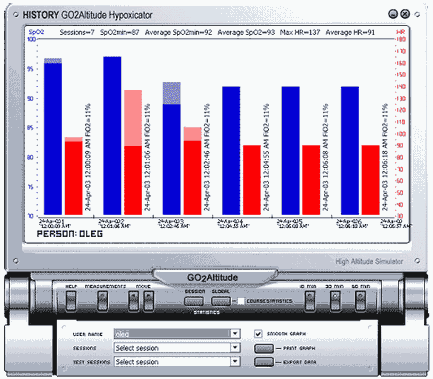Select the 12:06:08 AM session blue SpO2 bar
Screen dimensions: 433x379
tap(290, 151)
